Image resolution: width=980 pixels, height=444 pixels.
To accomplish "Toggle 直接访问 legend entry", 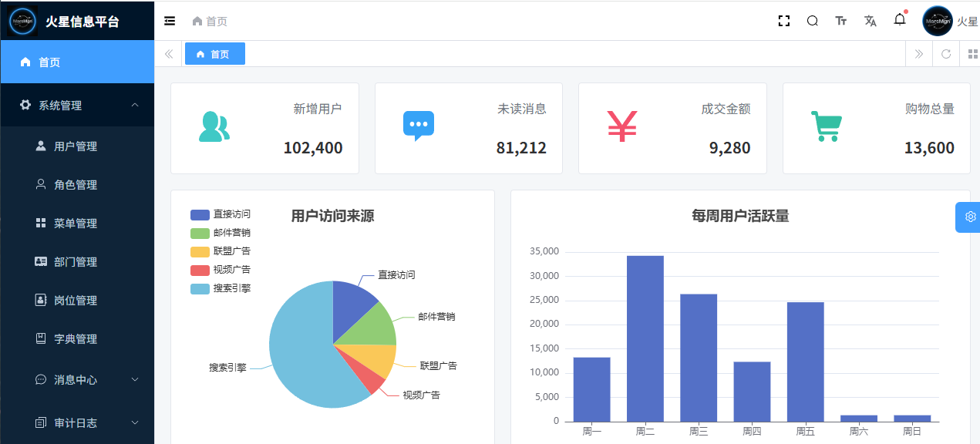I will click(221, 214).
